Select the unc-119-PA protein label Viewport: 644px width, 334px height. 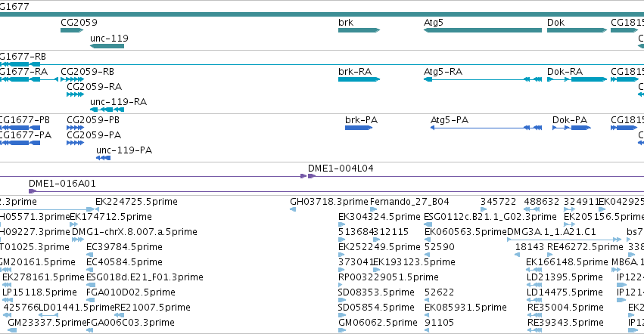point(124,150)
